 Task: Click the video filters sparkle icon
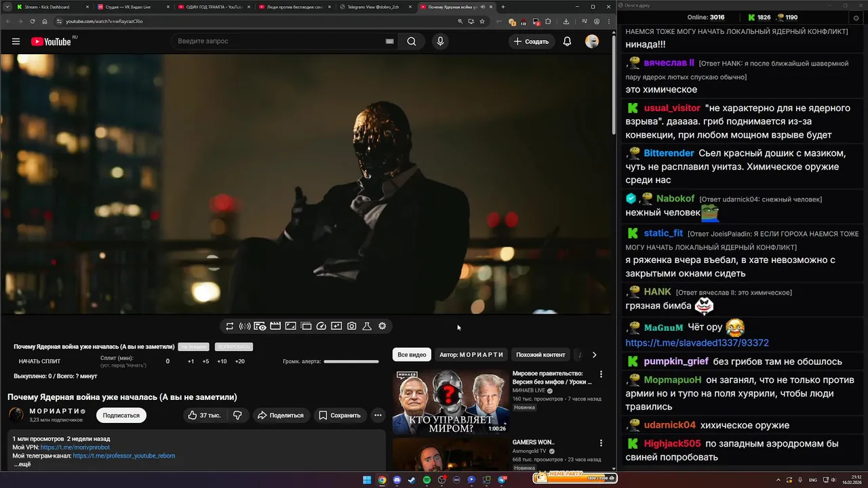pyautogui.click(x=336, y=326)
